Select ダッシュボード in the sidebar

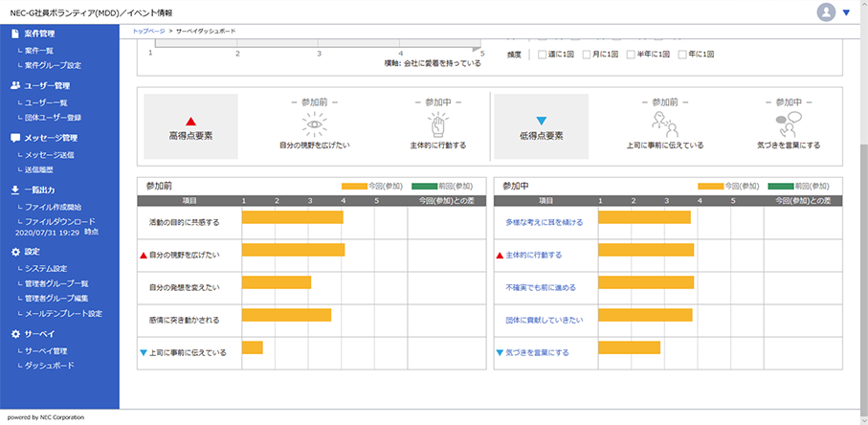coord(49,366)
